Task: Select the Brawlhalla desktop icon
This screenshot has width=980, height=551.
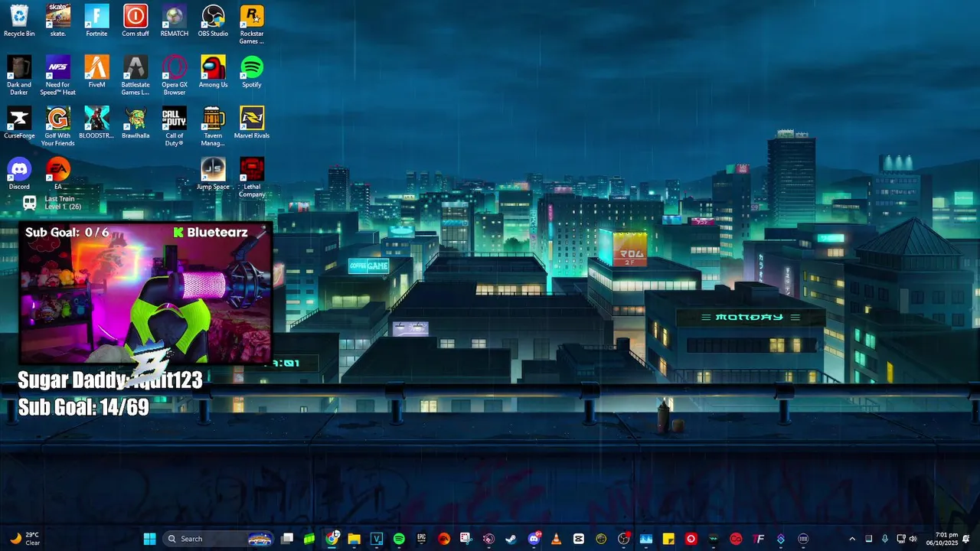Action: 136,122
